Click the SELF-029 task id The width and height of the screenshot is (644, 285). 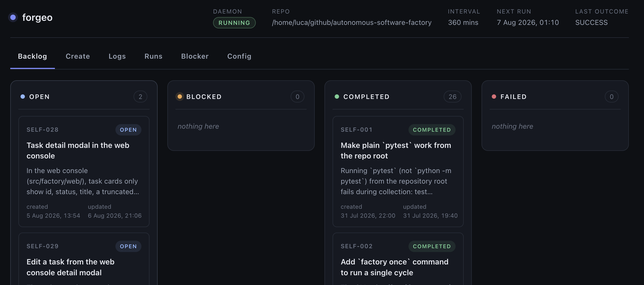click(42, 246)
